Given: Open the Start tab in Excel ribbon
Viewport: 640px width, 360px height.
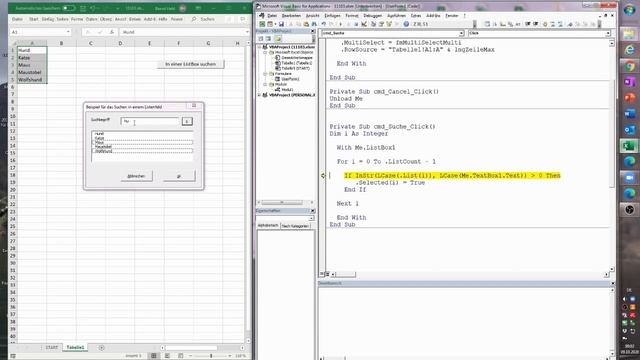Looking at the screenshot, I should (33, 19).
